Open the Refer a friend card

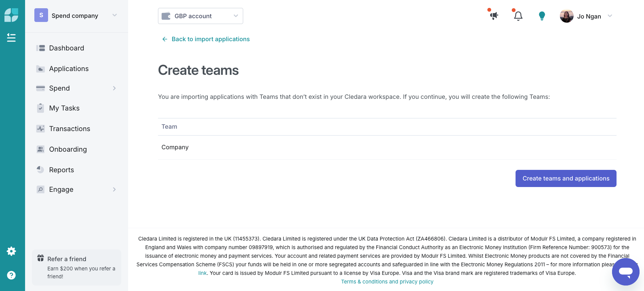(77, 267)
